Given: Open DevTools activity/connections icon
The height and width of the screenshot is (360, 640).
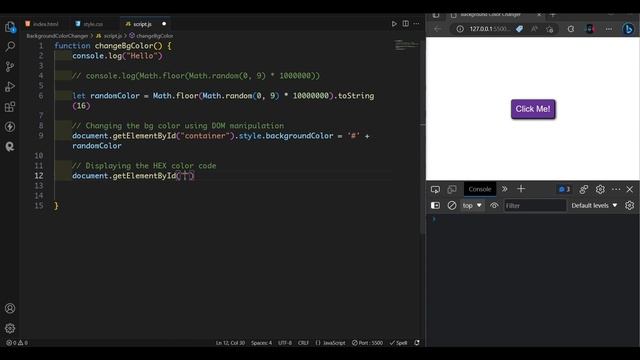Looking at the screenshot, I should click(584, 189).
